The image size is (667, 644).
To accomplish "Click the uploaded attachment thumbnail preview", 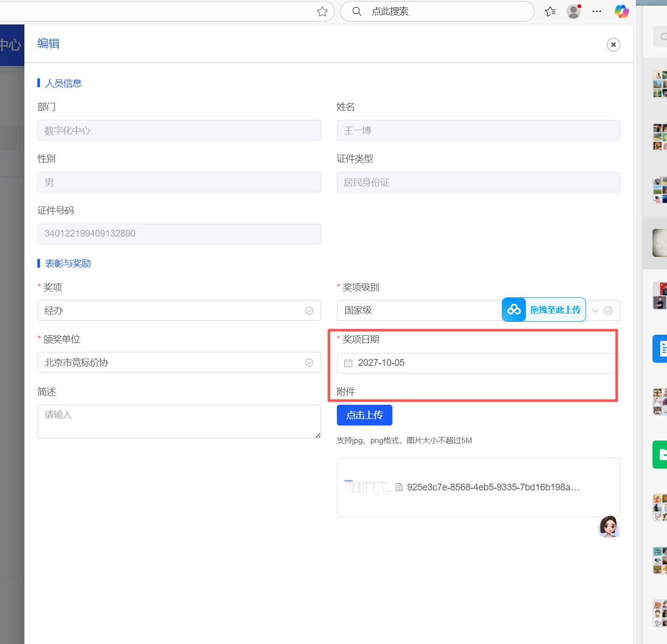I will click(x=366, y=487).
